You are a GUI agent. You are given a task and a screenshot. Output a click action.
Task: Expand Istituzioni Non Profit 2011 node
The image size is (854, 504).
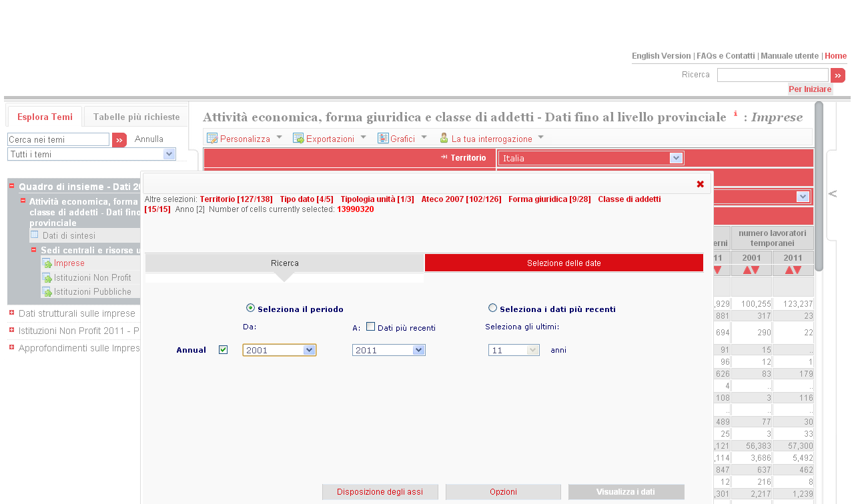coord(12,330)
